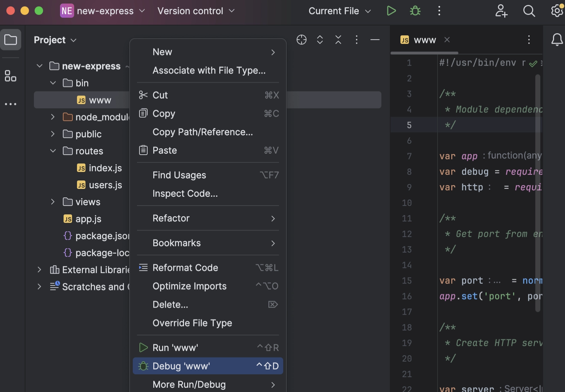The image size is (565, 392).
Task: Select users.js in the project tree
Action: (99, 185)
